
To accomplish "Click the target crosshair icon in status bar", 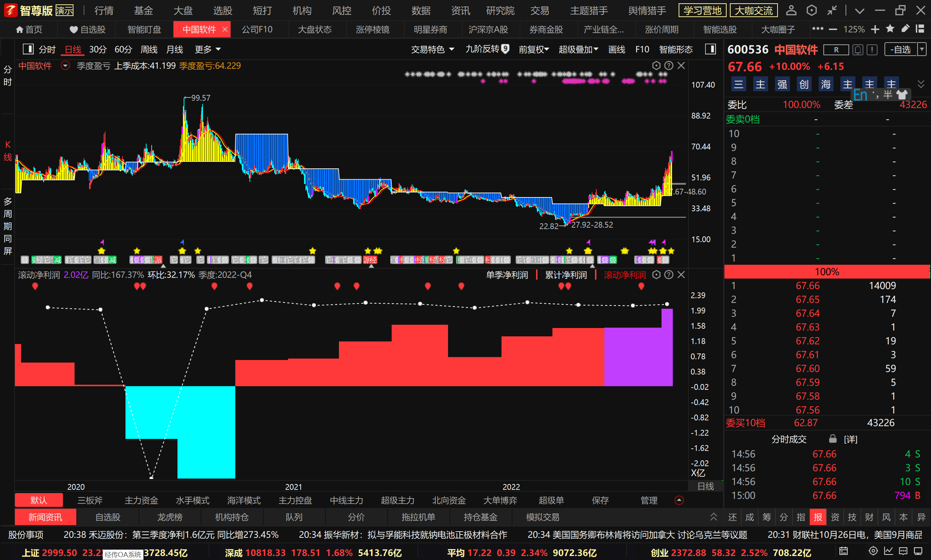I will (873, 551).
